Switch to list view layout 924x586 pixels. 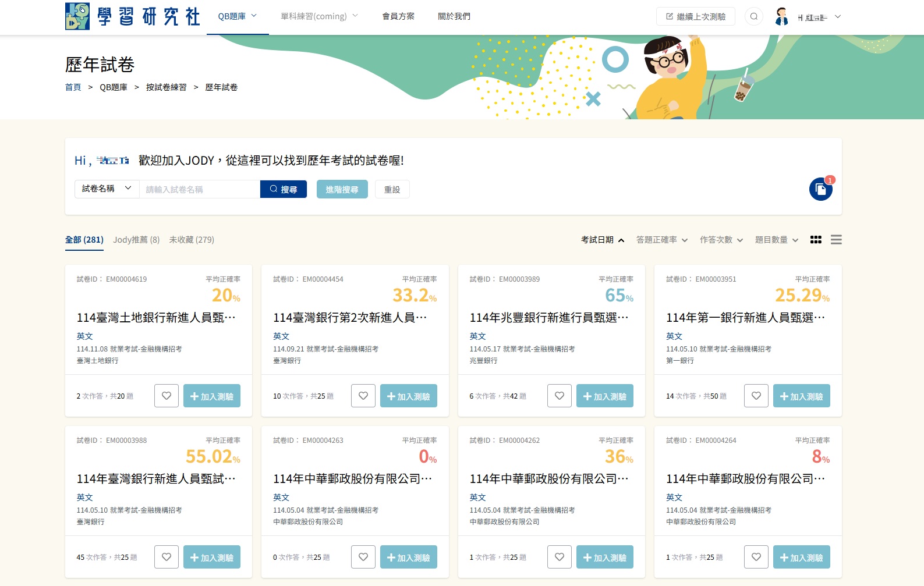tap(836, 240)
